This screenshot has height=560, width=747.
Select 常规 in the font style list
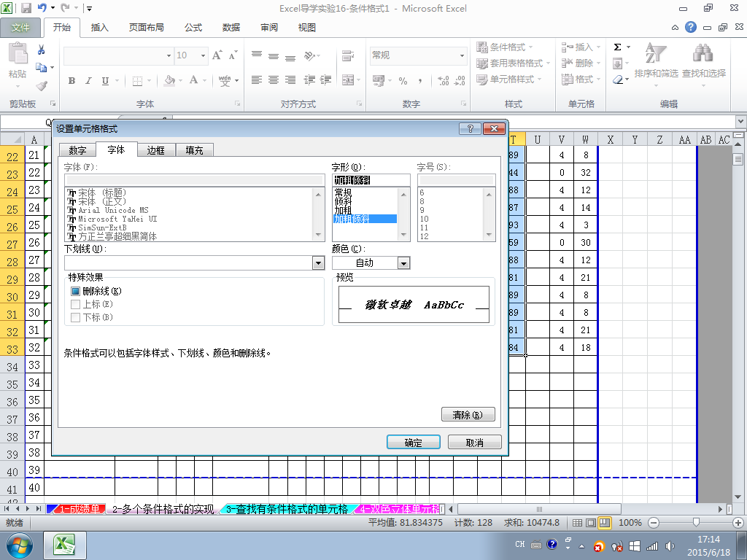343,192
